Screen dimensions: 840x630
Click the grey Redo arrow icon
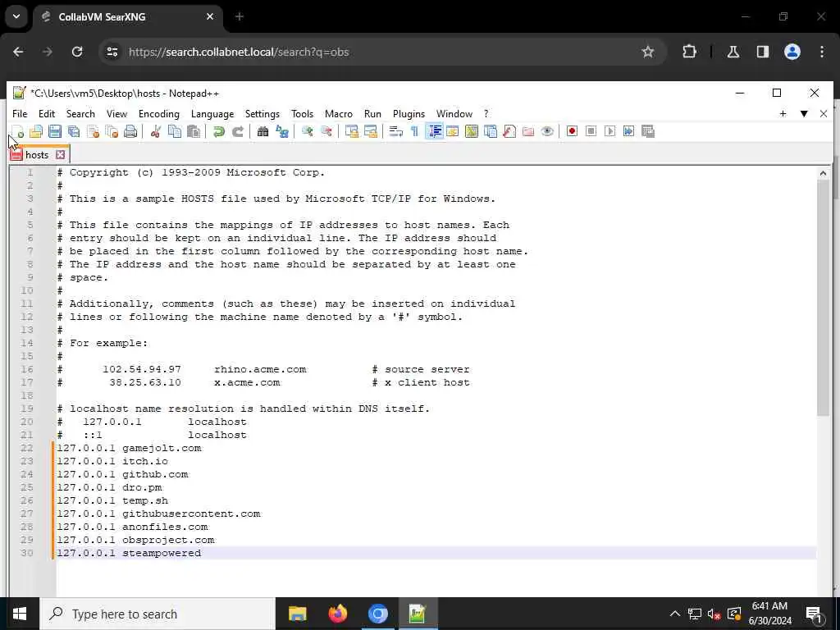click(x=237, y=131)
